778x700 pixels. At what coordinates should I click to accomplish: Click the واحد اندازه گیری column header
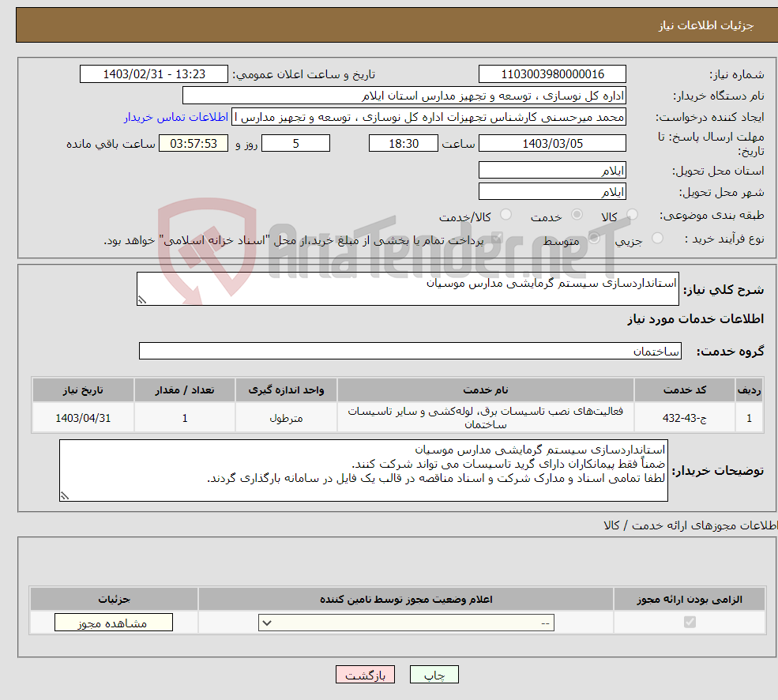[286, 390]
